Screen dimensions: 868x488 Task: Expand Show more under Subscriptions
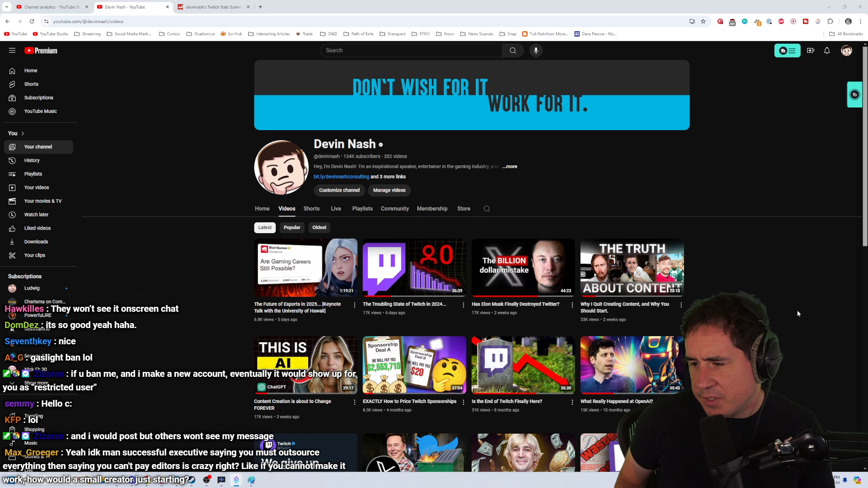[36, 382]
